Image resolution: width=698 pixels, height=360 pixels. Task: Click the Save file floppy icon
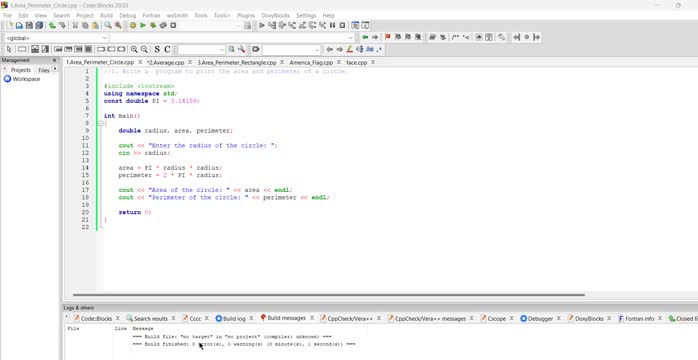(29, 25)
